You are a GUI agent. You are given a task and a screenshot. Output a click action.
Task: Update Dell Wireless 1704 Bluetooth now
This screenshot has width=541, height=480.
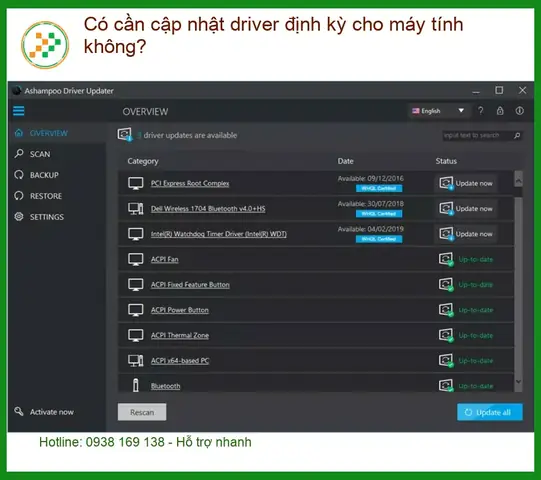click(x=465, y=208)
